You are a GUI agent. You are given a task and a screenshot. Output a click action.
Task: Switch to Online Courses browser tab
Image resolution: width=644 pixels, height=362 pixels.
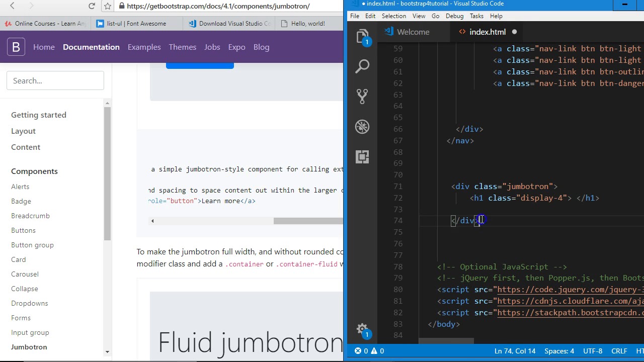coord(46,23)
